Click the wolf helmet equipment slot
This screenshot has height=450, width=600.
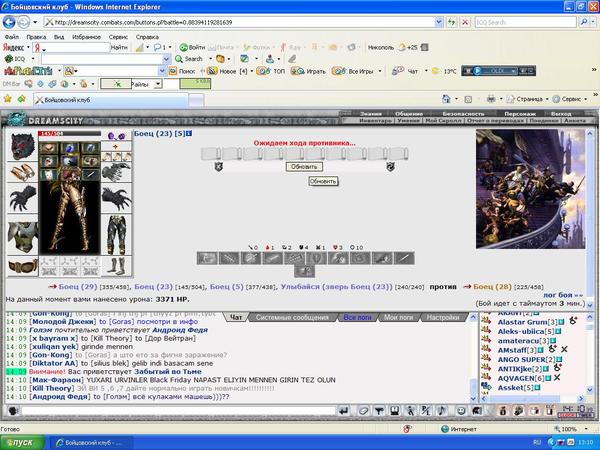[23, 146]
